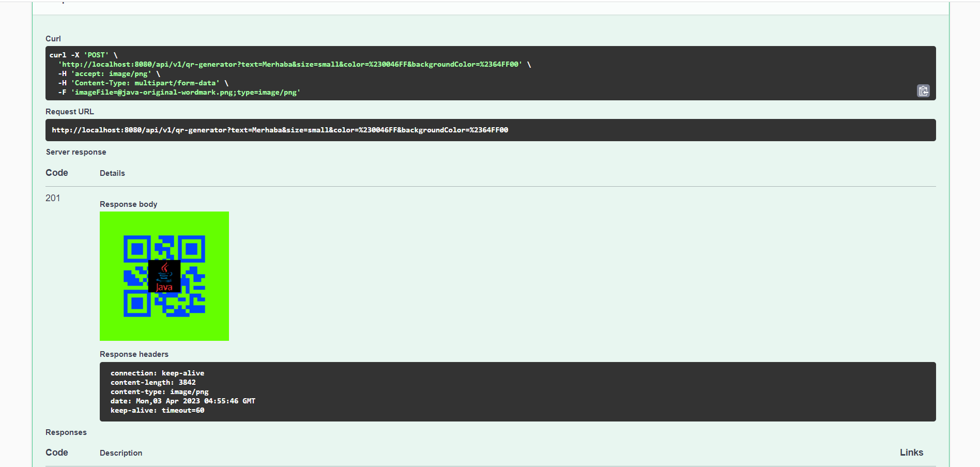The image size is (980, 467).
Task: Click the Java logo inside the QR code
Action: coord(164,276)
